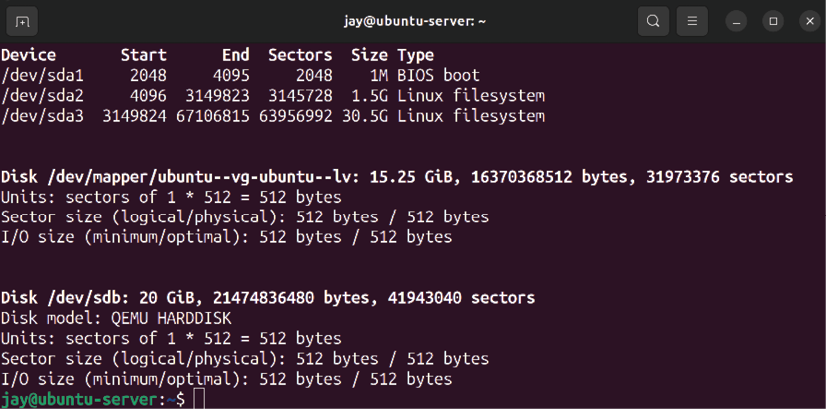Open a new terminal tab
This screenshot has height=409, width=826.
coord(22,22)
